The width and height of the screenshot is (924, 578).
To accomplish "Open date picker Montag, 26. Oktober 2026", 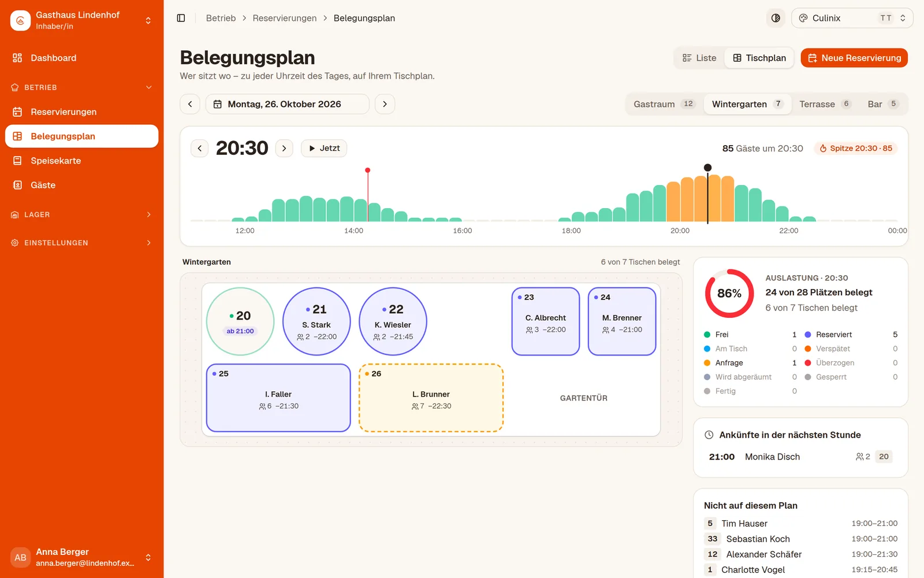I will [287, 104].
